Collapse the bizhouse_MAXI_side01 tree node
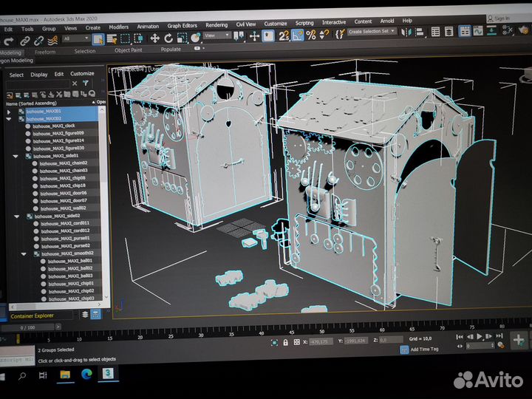Viewport: 532px width, 399px height. click(16, 156)
